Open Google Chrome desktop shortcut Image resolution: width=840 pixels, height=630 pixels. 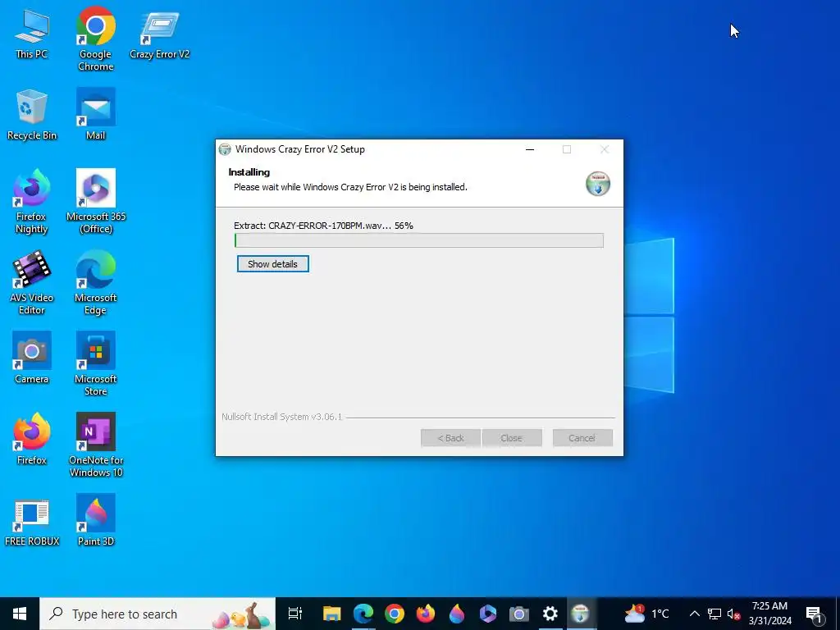click(95, 39)
